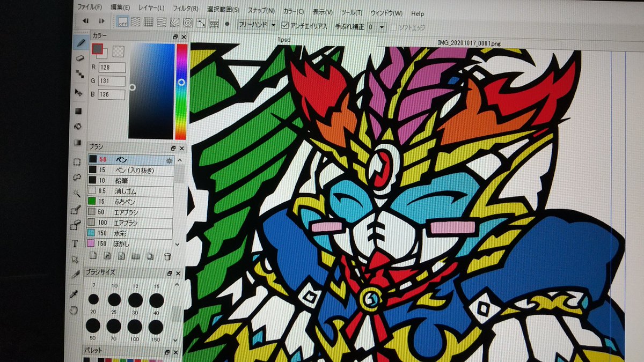The width and height of the screenshot is (644, 362).
Task: Select the 消しゴム brush in list
Action: click(x=131, y=190)
